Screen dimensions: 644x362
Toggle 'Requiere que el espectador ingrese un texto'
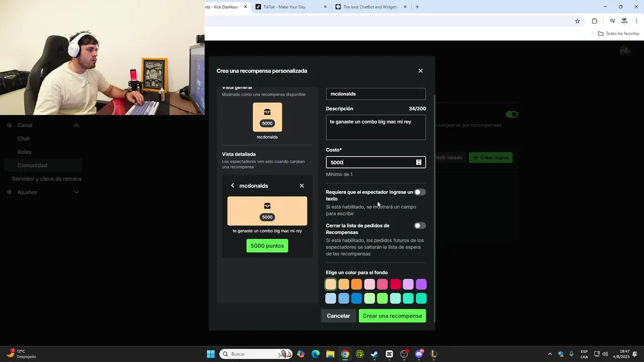[420, 192]
